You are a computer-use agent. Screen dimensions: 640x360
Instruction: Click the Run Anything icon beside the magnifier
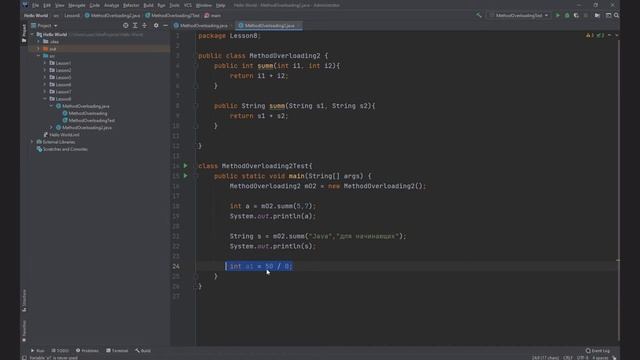608,16
